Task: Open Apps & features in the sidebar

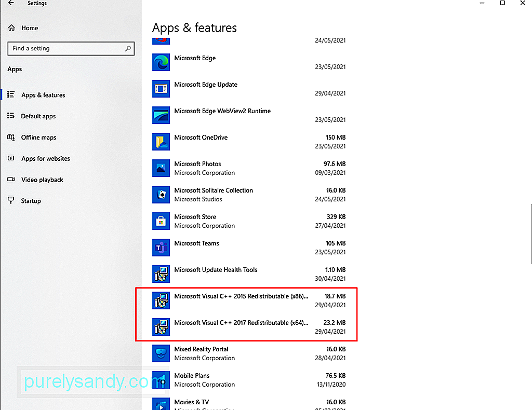Action: tap(43, 95)
